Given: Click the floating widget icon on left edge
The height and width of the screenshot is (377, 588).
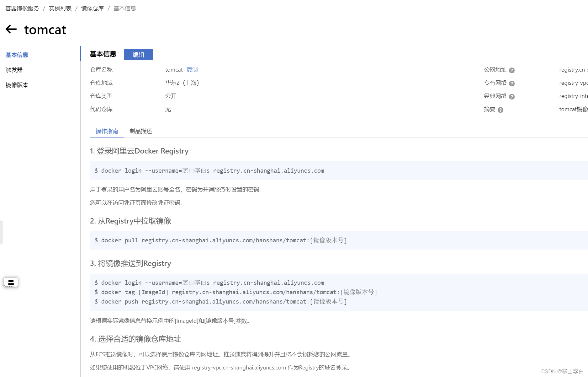Looking at the screenshot, I should coord(11,283).
